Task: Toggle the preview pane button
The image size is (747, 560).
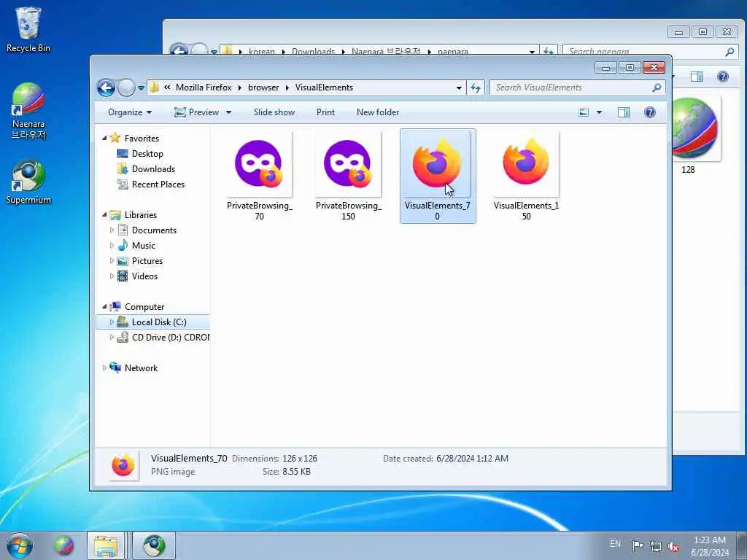Action: point(624,112)
